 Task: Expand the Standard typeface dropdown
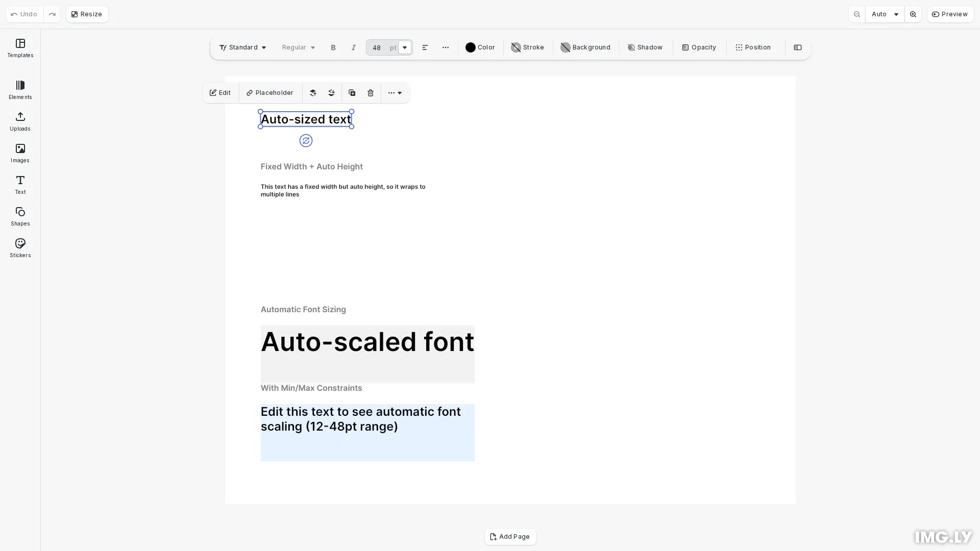pos(242,47)
